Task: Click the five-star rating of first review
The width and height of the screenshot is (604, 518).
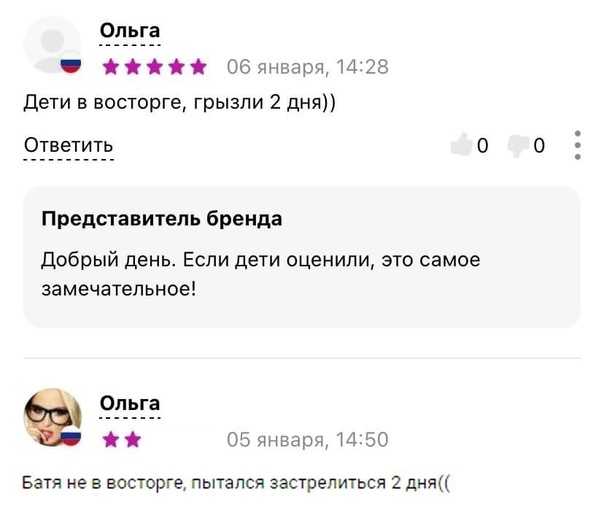Action: coord(154,67)
